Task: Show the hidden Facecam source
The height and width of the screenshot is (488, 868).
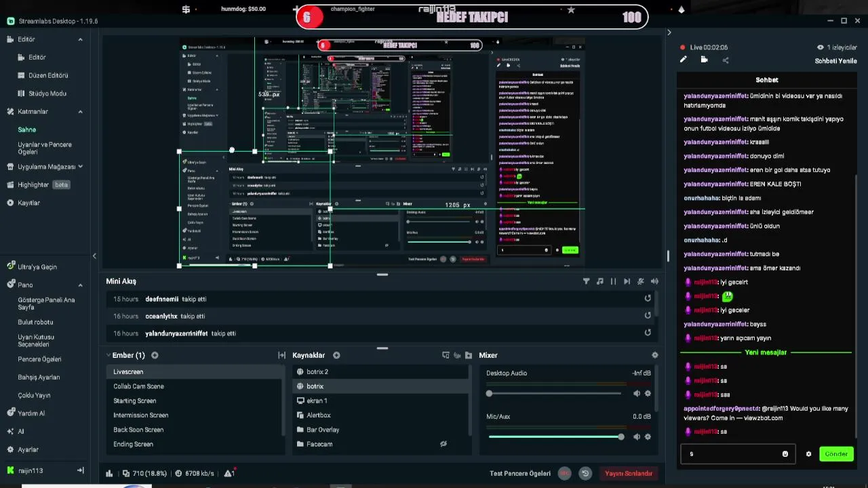Action: (x=443, y=444)
